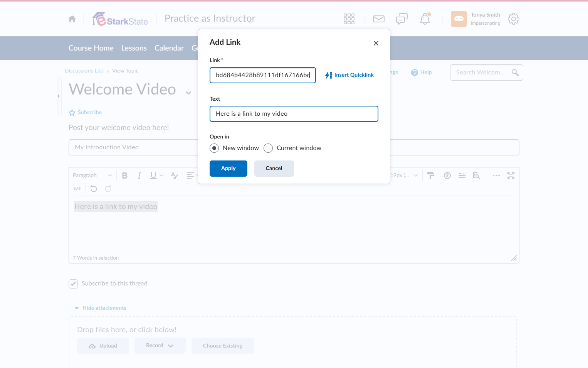Screen dimensions: 588x368
Task: Toggle Subscribe to this thread checkbox
Action: (x=73, y=284)
